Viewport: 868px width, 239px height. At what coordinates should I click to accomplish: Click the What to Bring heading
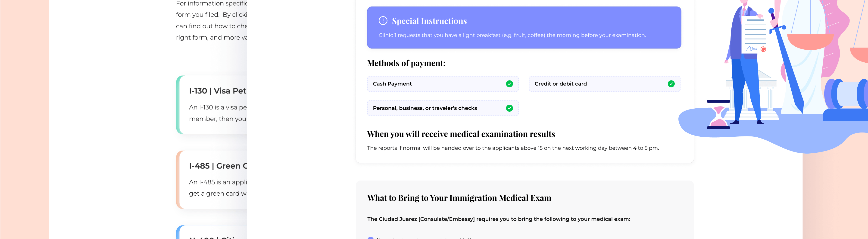pyautogui.click(x=459, y=198)
